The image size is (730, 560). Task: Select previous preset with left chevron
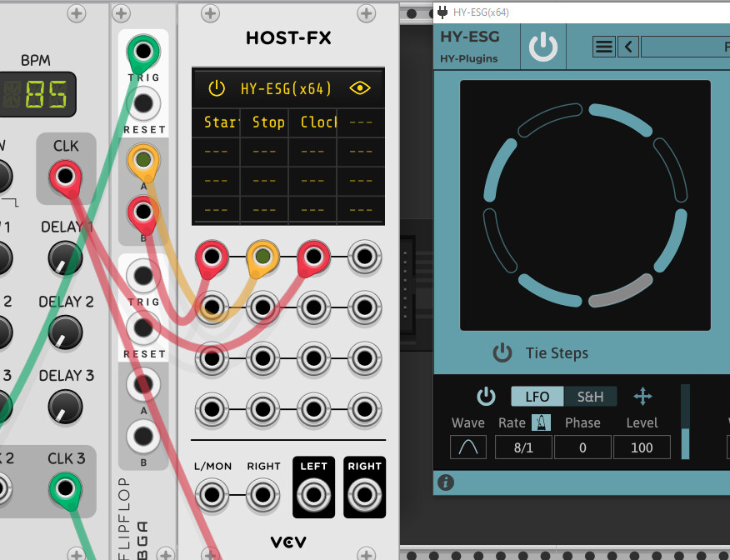click(x=628, y=47)
